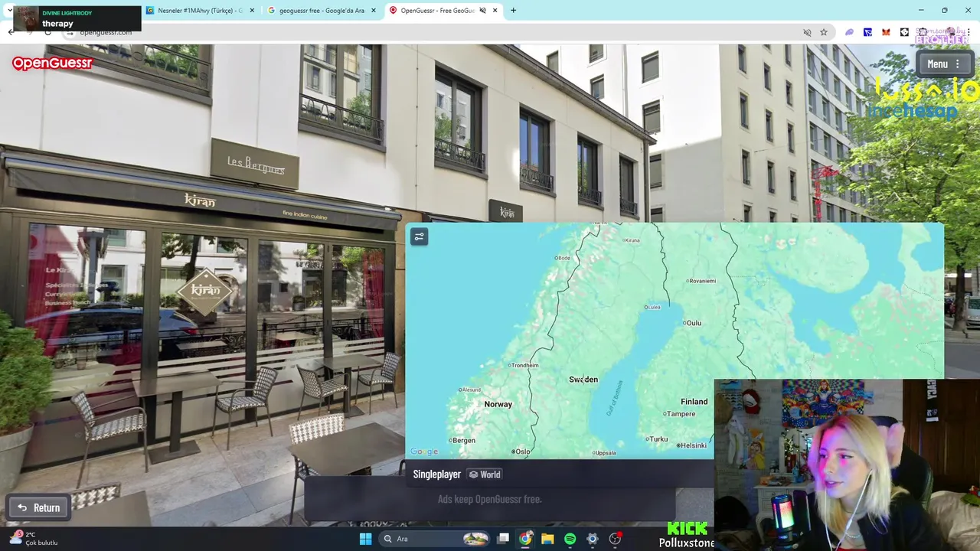This screenshot has height=551, width=980.
Task: Click the Sweden label on the map
Action: (583, 380)
